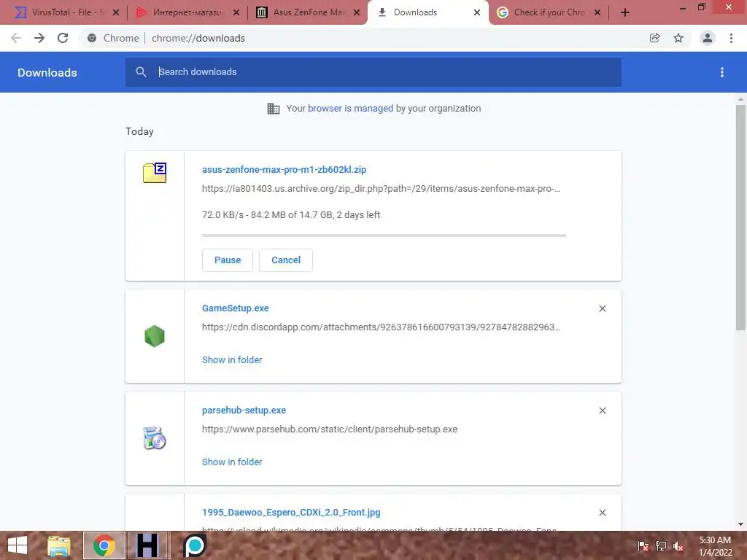747x560 pixels.
Task: Close the 'Check if your Chro' tab
Action: point(597,12)
